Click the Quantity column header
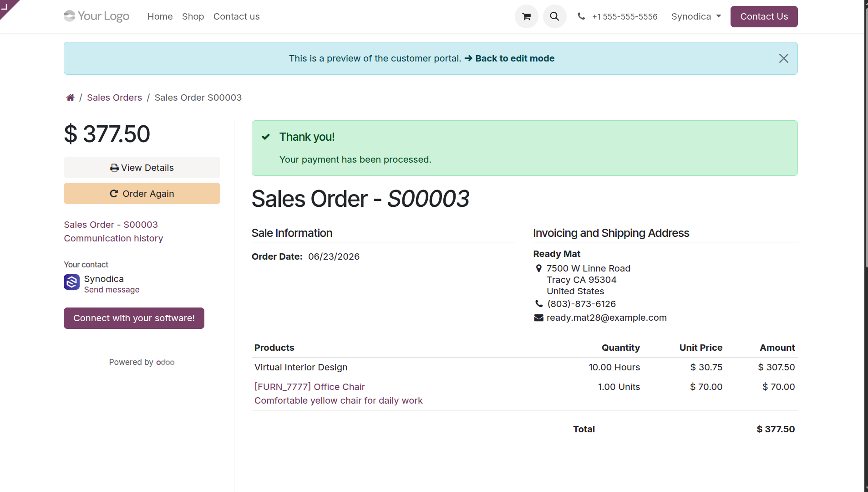Image resolution: width=868 pixels, height=492 pixels. click(x=620, y=348)
